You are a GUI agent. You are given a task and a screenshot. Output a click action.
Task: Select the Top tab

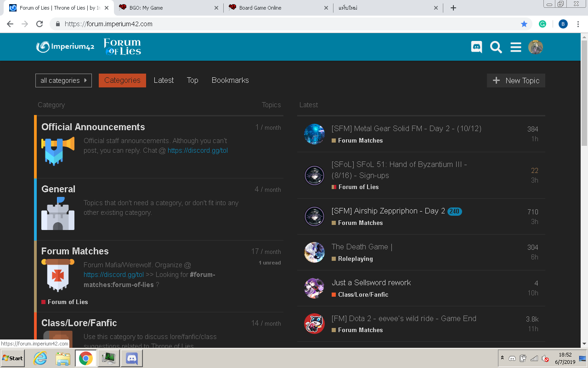(192, 80)
